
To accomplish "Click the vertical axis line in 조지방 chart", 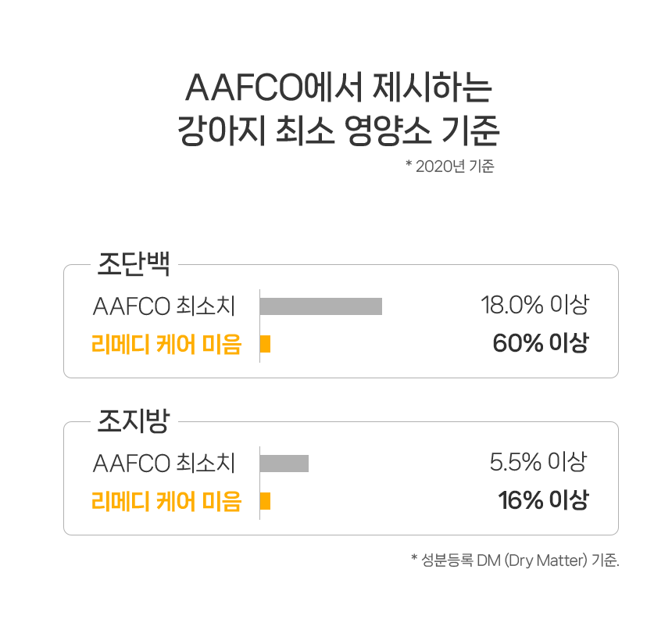I will (x=259, y=482).
